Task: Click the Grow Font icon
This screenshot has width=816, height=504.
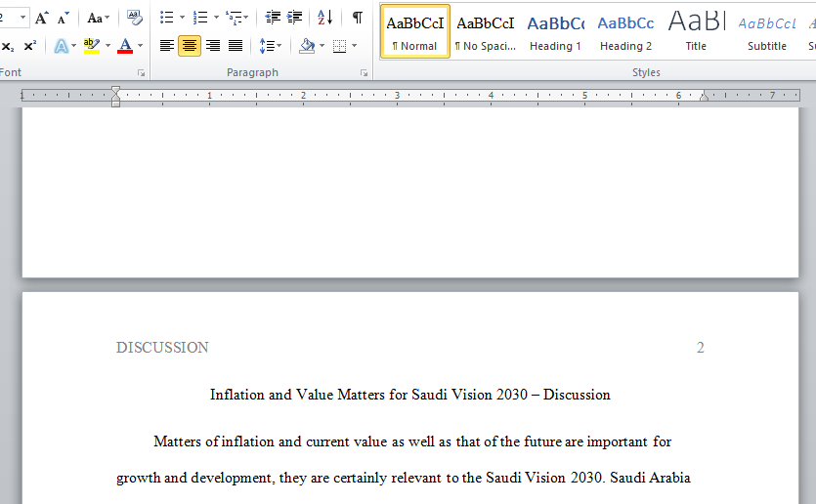Action: [x=42, y=19]
